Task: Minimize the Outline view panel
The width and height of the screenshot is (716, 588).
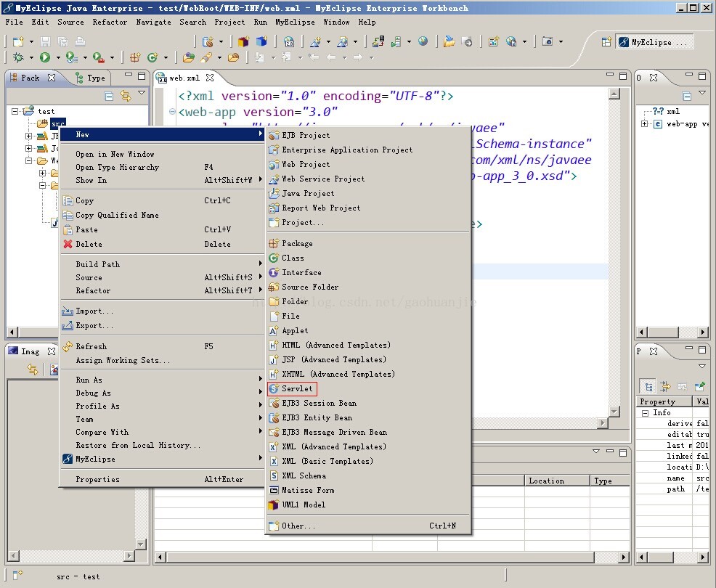Action: click(689, 75)
